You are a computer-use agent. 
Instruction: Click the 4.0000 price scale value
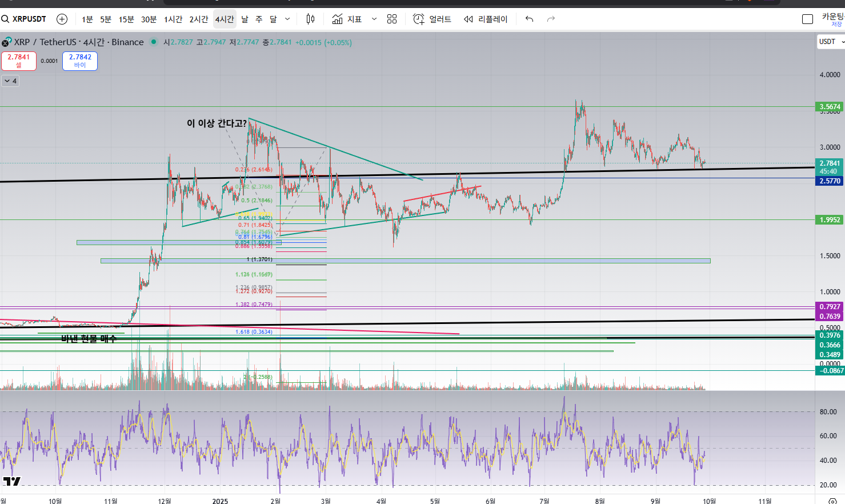pos(830,75)
